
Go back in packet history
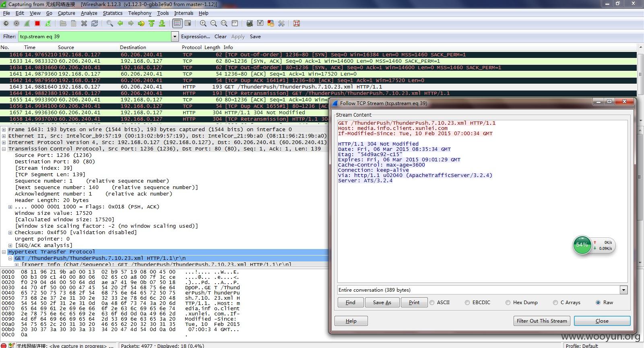coord(120,23)
